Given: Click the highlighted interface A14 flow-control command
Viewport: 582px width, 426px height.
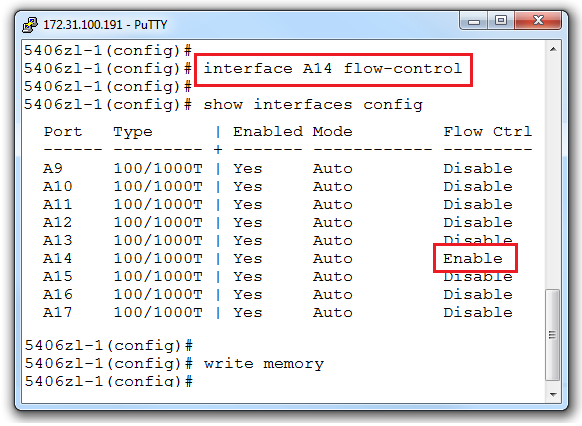Looking at the screenshot, I should pos(333,69).
